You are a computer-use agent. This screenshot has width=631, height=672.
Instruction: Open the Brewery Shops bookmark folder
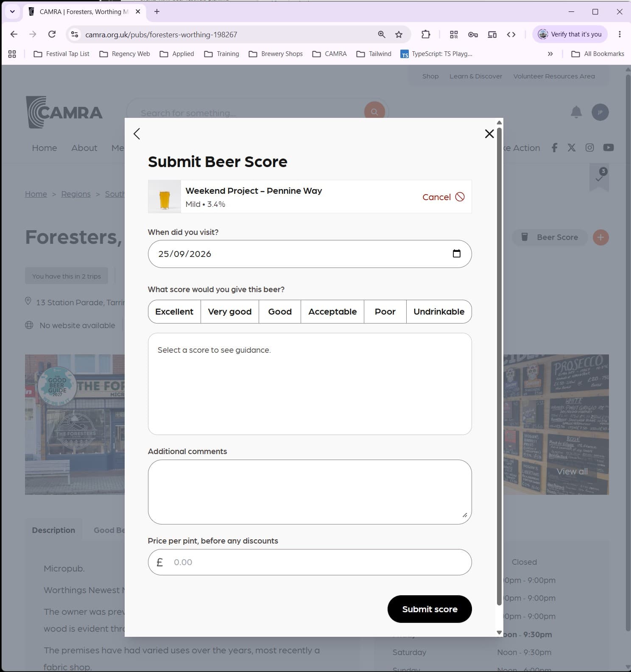(x=276, y=54)
